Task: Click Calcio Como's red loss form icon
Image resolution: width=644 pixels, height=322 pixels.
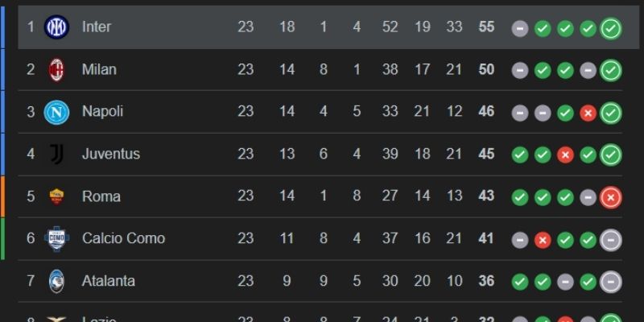Action: pos(543,240)
